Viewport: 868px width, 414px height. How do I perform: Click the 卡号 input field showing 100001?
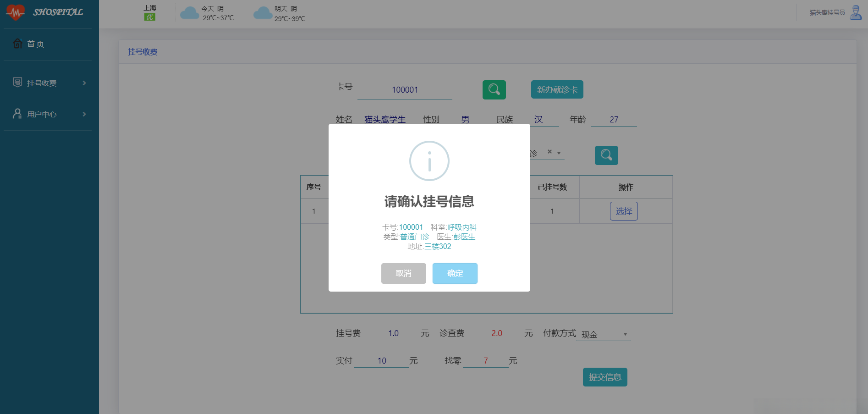tap(405, 90)
